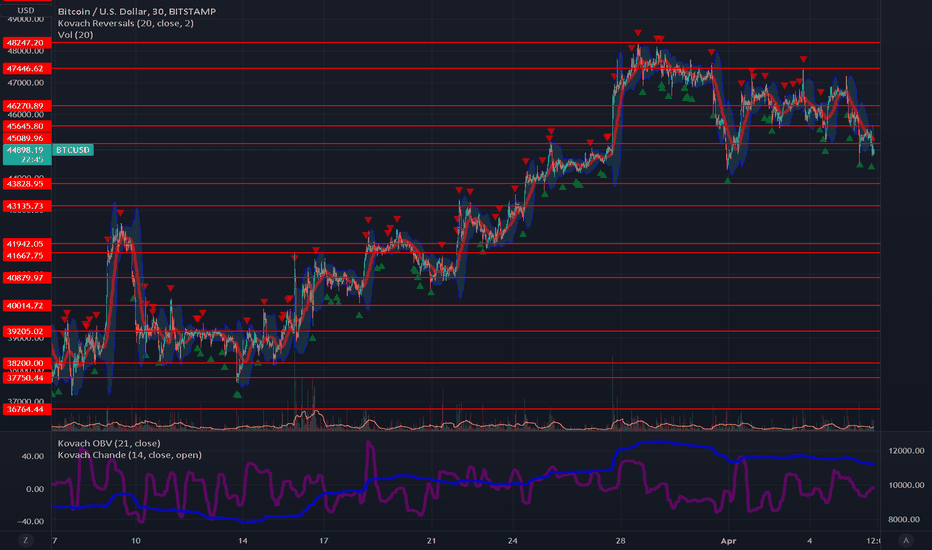Click the 'Apr' date on the time axis
Image resolution: width=932 pixels, height=550 pixels.
728,540
